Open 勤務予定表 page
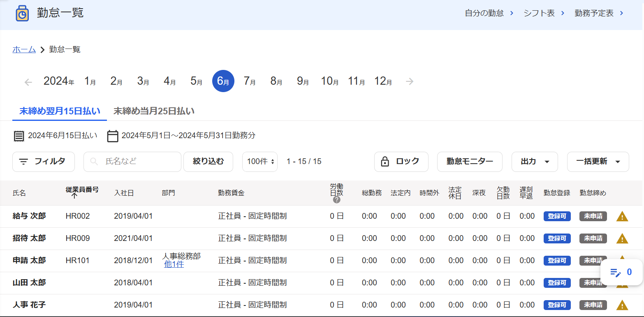Screen dimensions: 644x317 point(599,13)
